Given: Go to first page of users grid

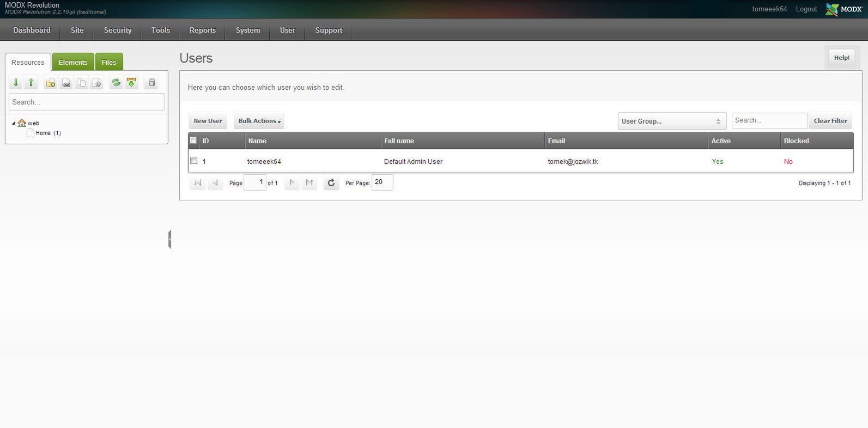Looking at the screenshot, I should click(198, 183).
